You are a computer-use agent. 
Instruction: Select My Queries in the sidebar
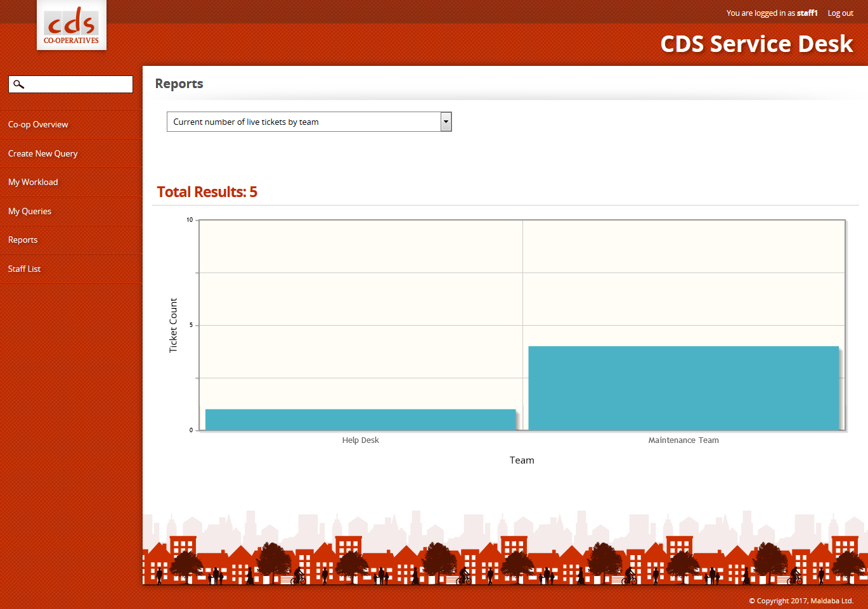[30, 212]
